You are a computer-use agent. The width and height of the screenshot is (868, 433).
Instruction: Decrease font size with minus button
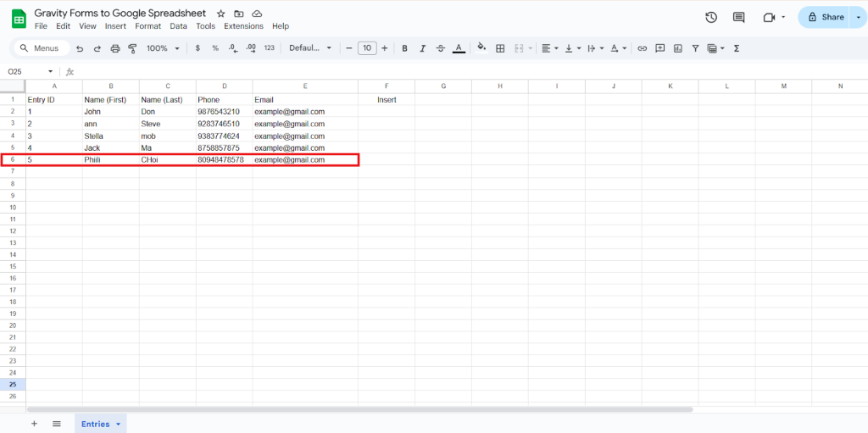(349, 48)
